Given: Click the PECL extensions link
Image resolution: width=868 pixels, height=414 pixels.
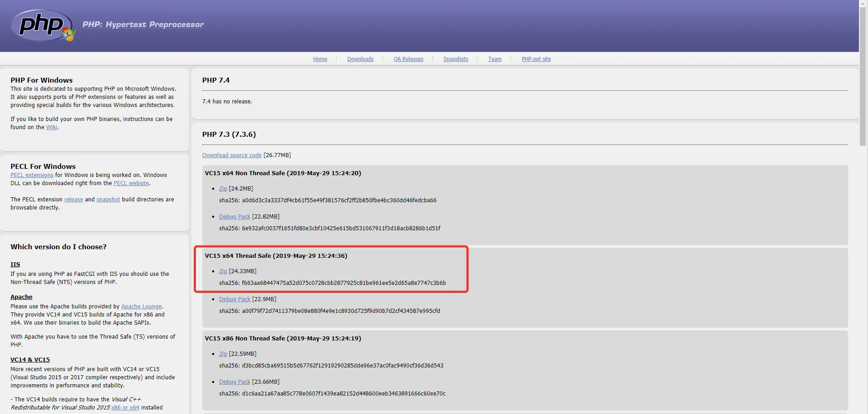Looking at the screenshot, I should [32, 175].
